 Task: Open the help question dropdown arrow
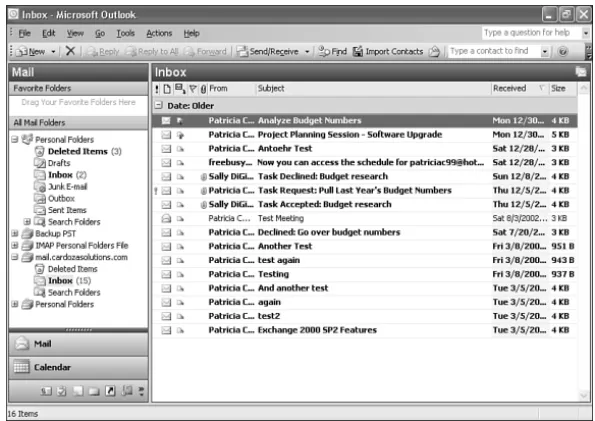click(586, 33)
